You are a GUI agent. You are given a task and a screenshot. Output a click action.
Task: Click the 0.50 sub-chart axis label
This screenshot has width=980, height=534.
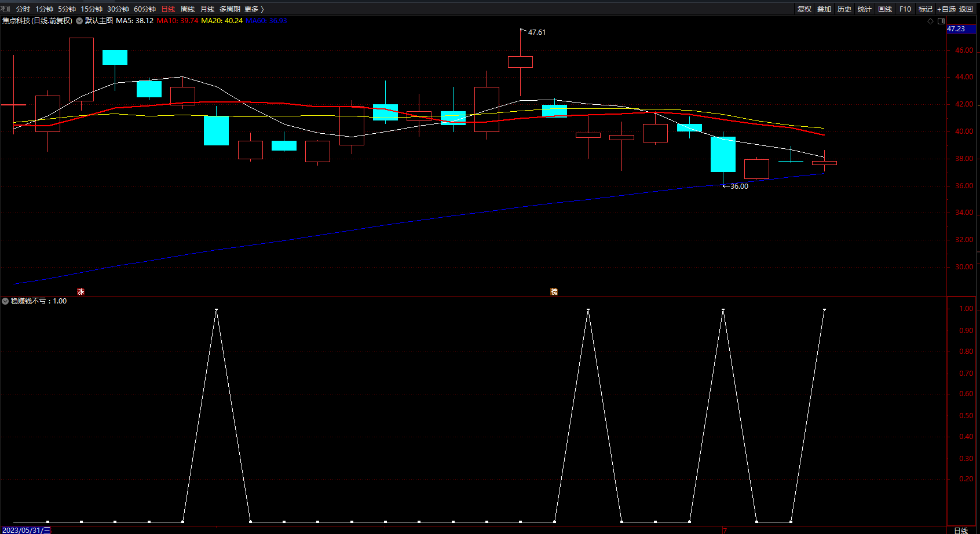pyautogui.click(x=966, y=416)
